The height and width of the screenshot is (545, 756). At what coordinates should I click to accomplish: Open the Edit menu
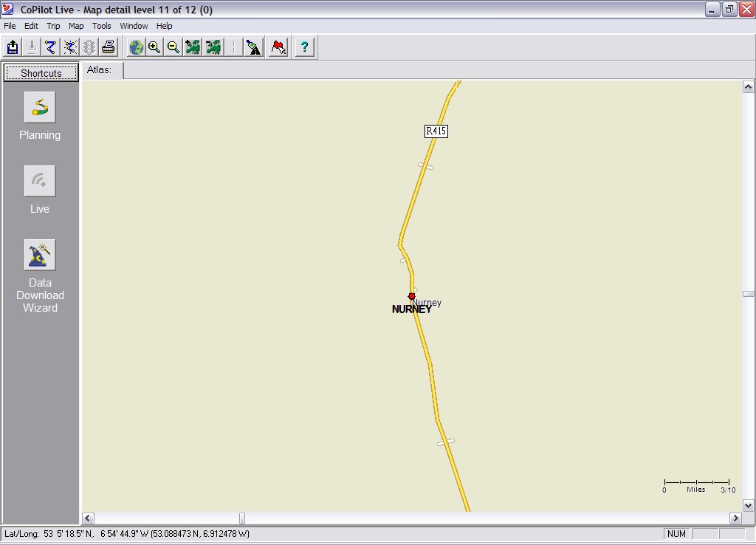click(31, 26)
